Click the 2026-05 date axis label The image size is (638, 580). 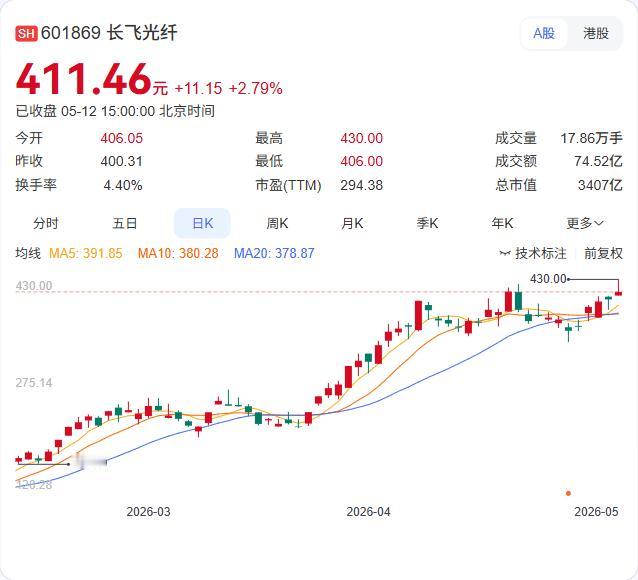click(596, 512)
